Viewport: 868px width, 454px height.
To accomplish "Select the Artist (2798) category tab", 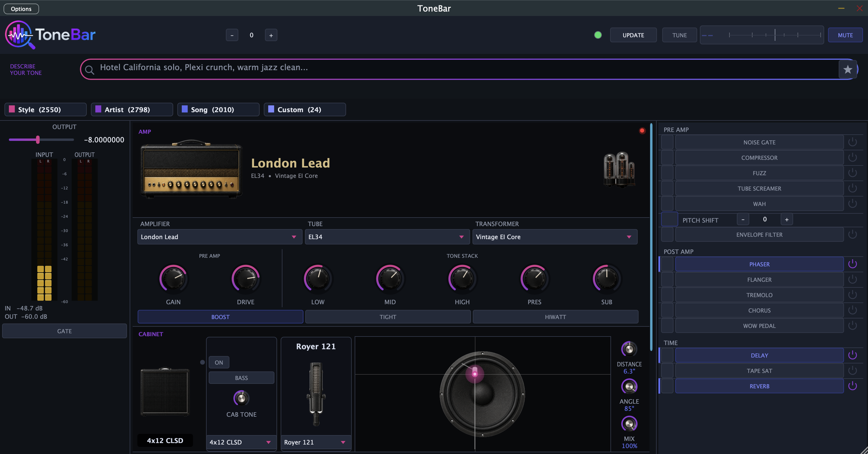I will 132,110.
